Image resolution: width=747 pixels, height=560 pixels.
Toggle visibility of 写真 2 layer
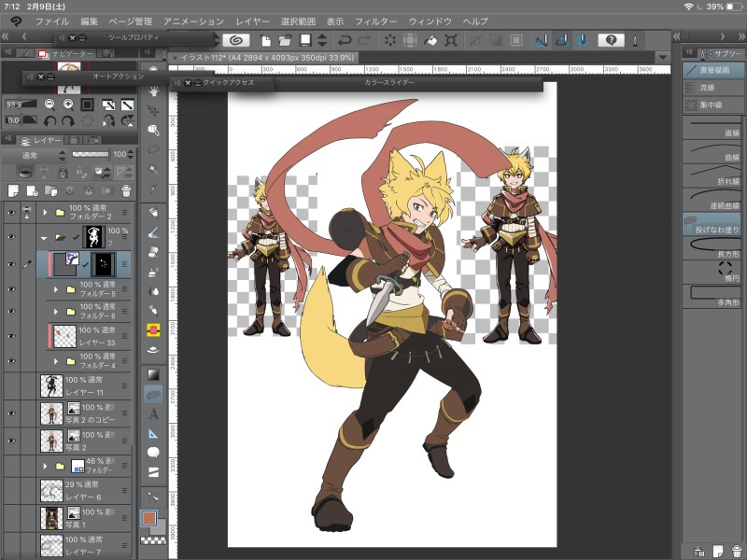click(x=11, y=440)
